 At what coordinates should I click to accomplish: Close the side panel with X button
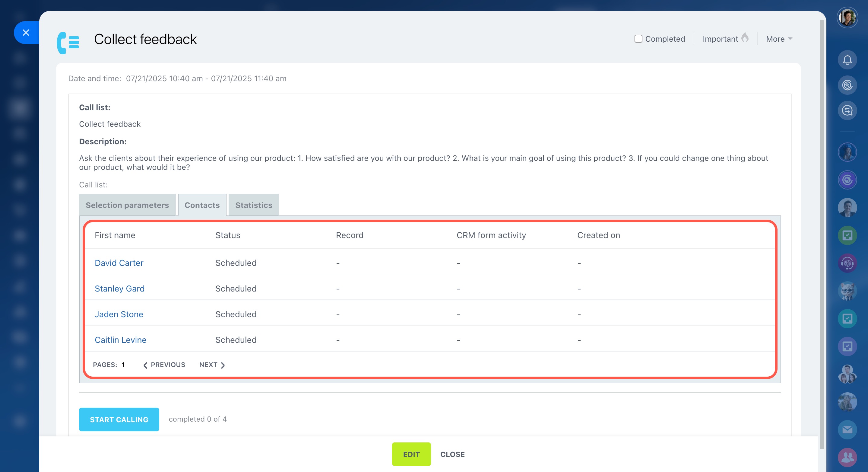26,33
